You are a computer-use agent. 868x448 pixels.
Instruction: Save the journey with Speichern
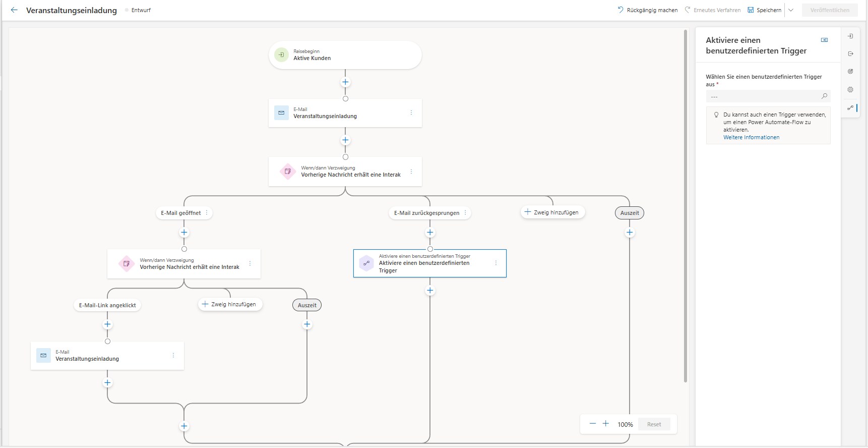pyautogui.click(x=764, y=10)
